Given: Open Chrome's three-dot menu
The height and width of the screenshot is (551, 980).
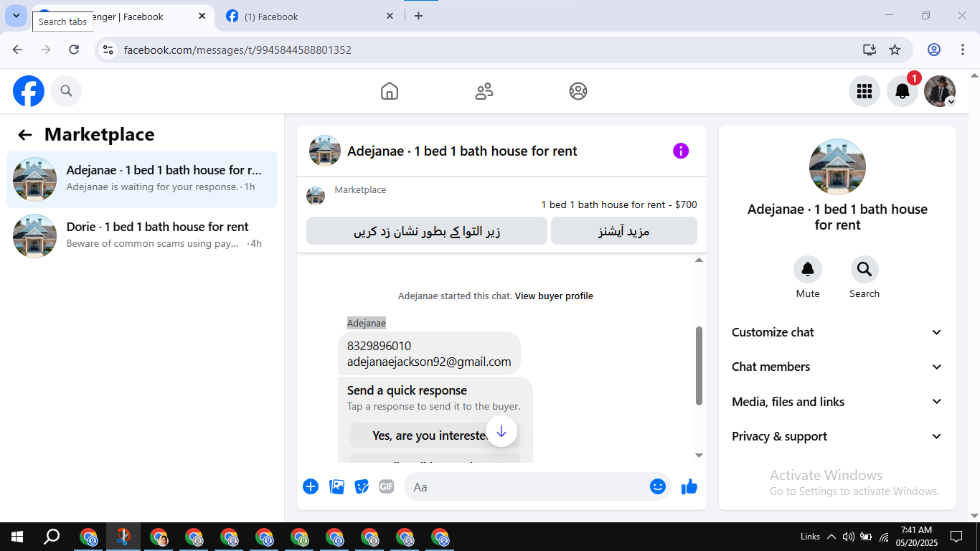Looking at the screenshot, I should (x=963, y=50).
